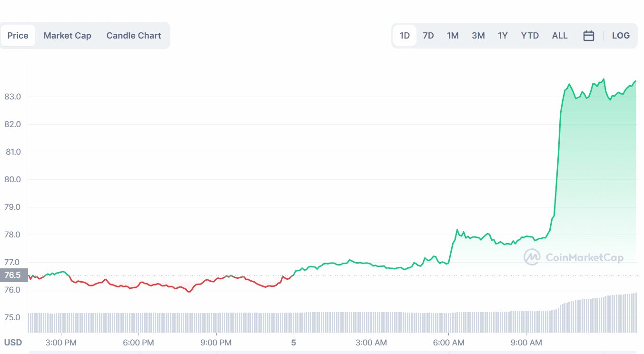This screenshot has height=354, width=644.
Task: Toggle the LOG scale button
Action: pos(621,36)
